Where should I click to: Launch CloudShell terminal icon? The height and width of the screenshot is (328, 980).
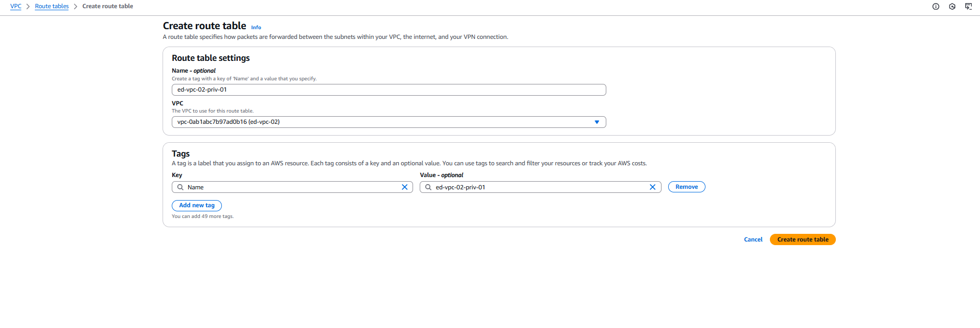click(x=968, y=7)
